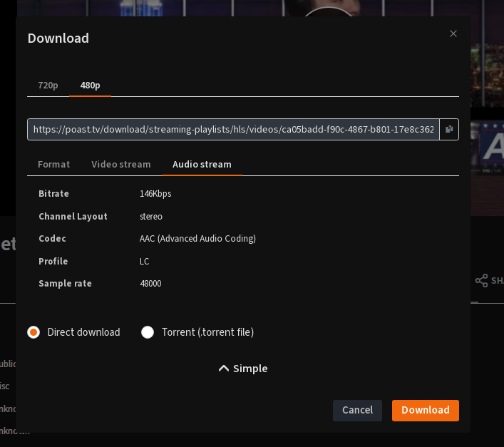Copy the download URL with clipboard icon

coord(449,129)
